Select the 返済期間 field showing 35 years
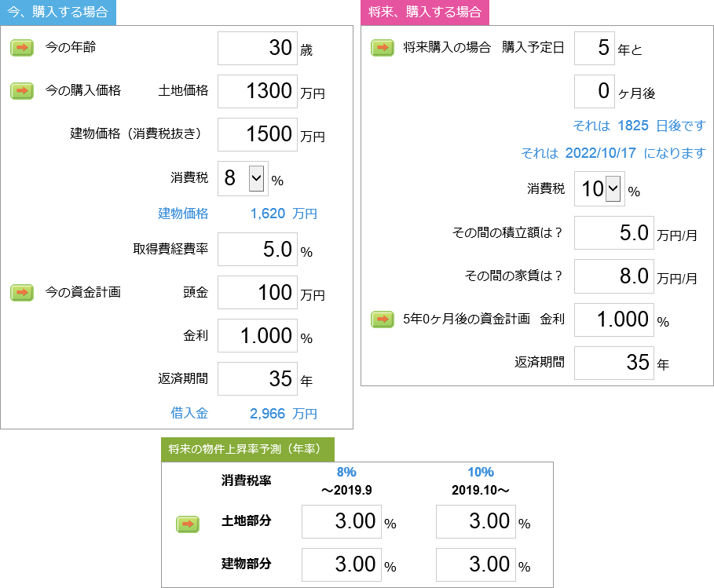714x588 pixels. click(257, 378)
